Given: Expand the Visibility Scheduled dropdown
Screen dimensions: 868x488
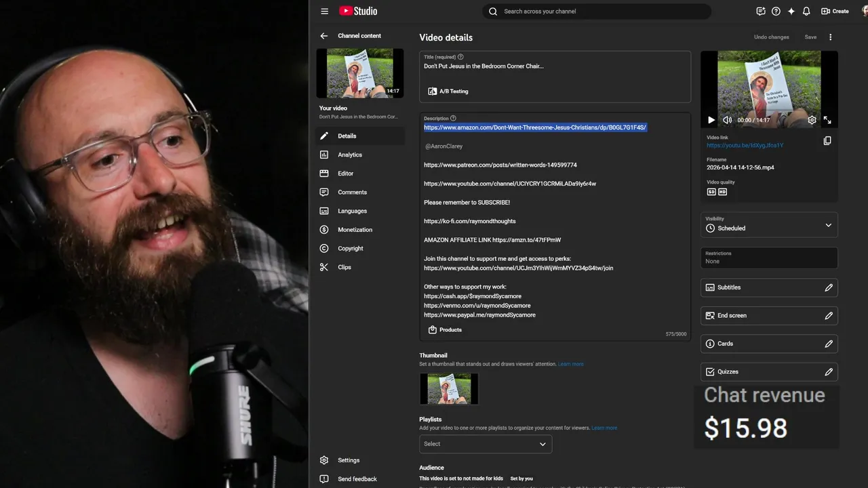Looking at the screenshot, I should point(769,225).
